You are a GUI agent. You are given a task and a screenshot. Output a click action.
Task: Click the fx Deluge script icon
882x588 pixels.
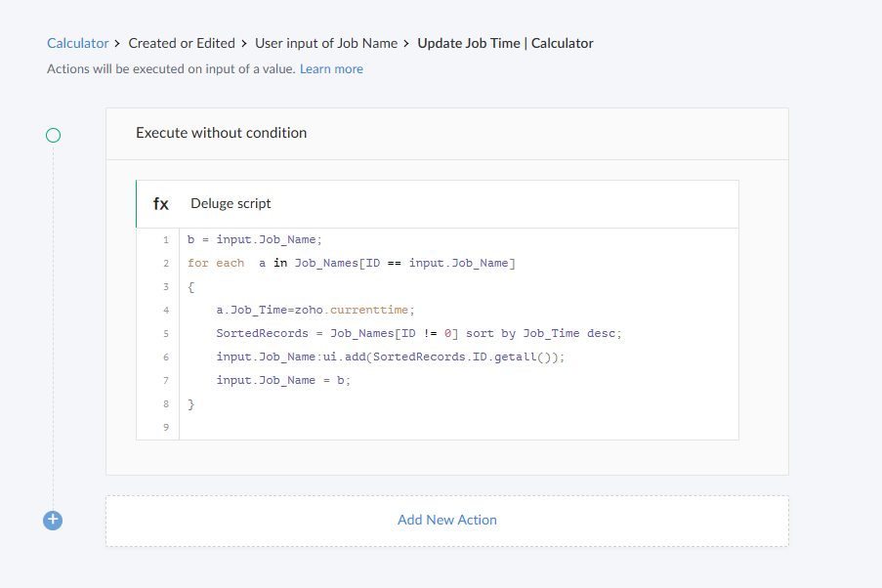161,204
